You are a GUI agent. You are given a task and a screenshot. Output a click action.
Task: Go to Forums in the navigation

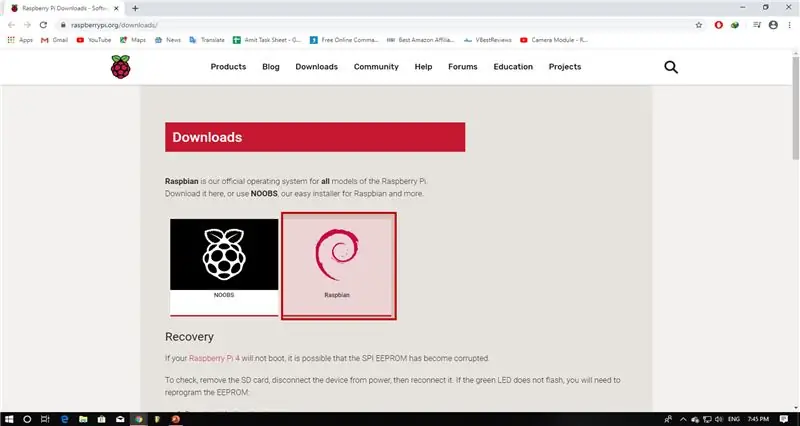tap(463, 67)
